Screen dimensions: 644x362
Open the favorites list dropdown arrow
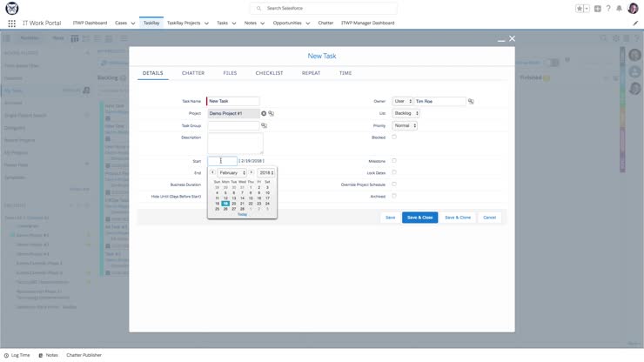[587, 8]
